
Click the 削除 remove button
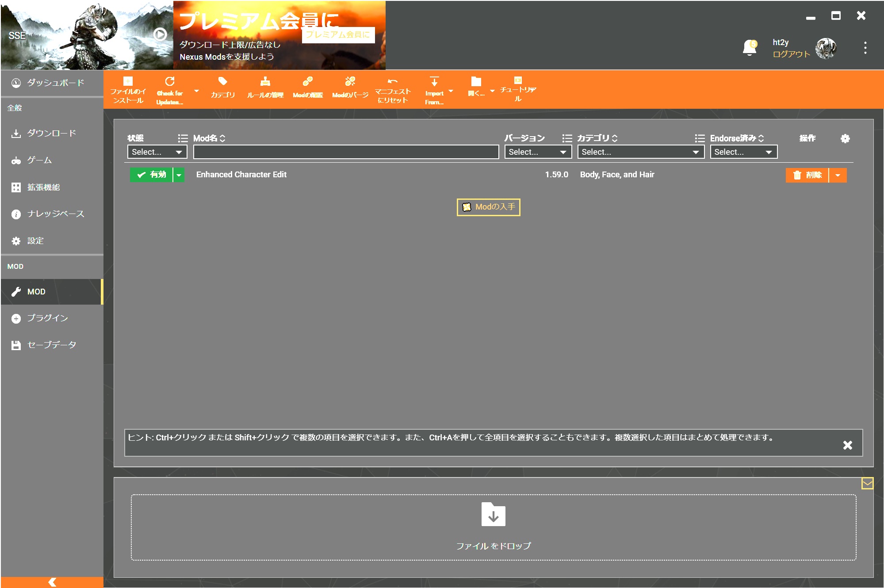pos(807,175)
